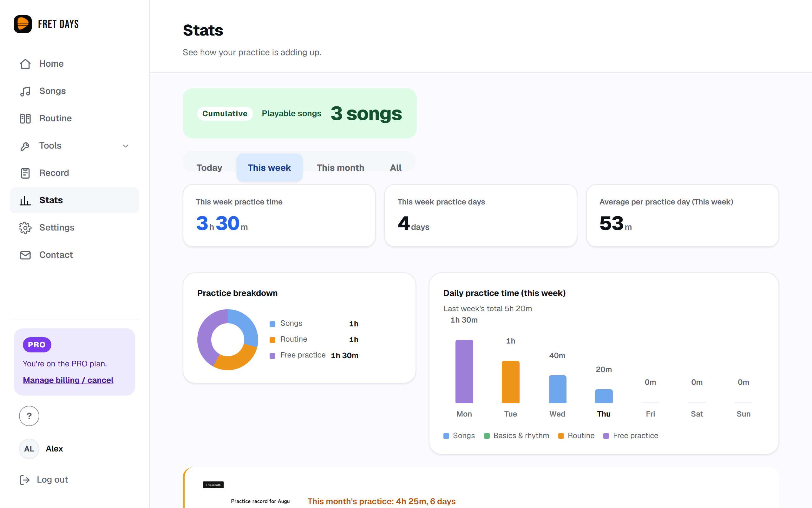Click the Cumulative badge
The image size is (812, 508).
tap(225, 114)
